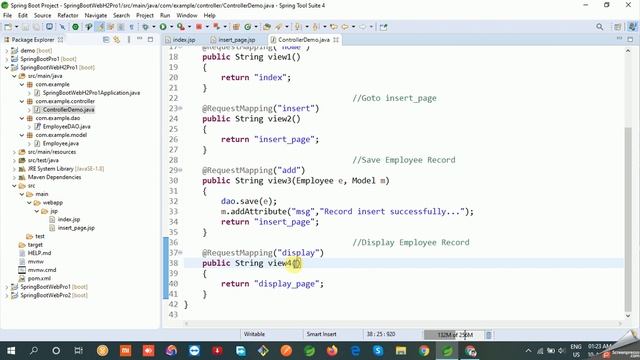Expand the demo project

pyautogui.click(x=7, y=51)
